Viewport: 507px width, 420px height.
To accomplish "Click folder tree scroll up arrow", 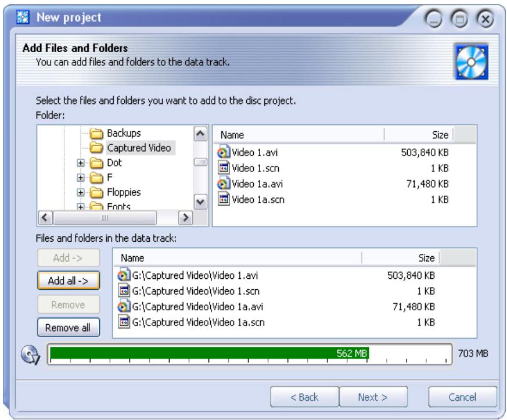I will tap(200, 134).
